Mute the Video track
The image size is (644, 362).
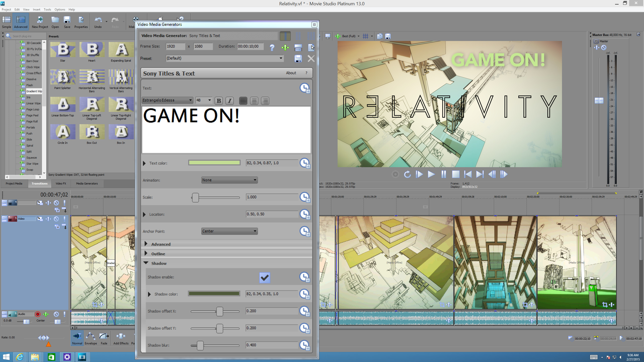click(x=56, y=218)
